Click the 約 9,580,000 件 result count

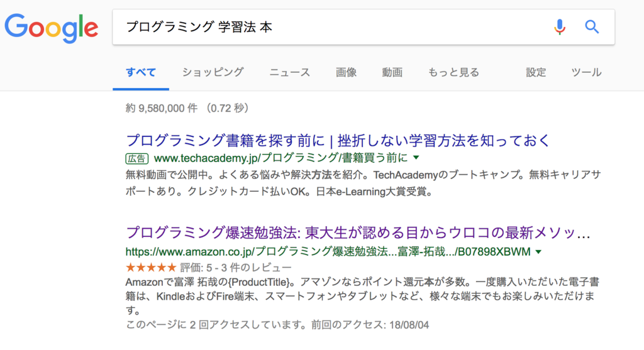[x=162, y=108]
